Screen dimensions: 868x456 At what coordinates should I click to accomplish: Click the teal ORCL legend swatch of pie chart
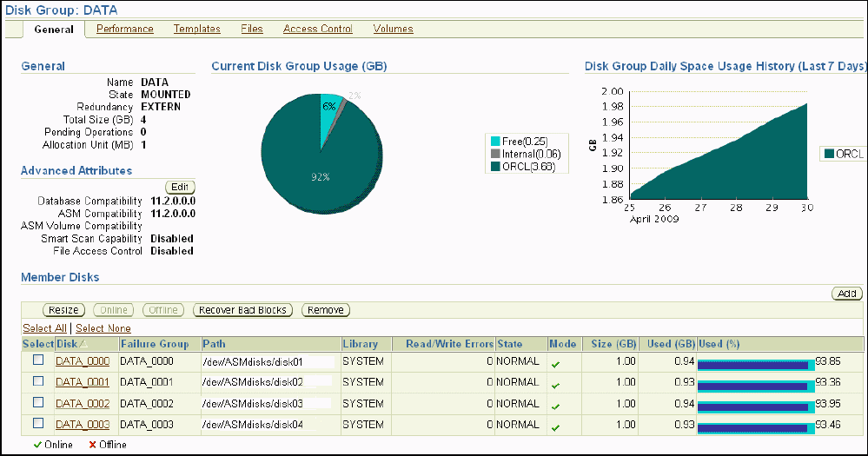[495, 167]
